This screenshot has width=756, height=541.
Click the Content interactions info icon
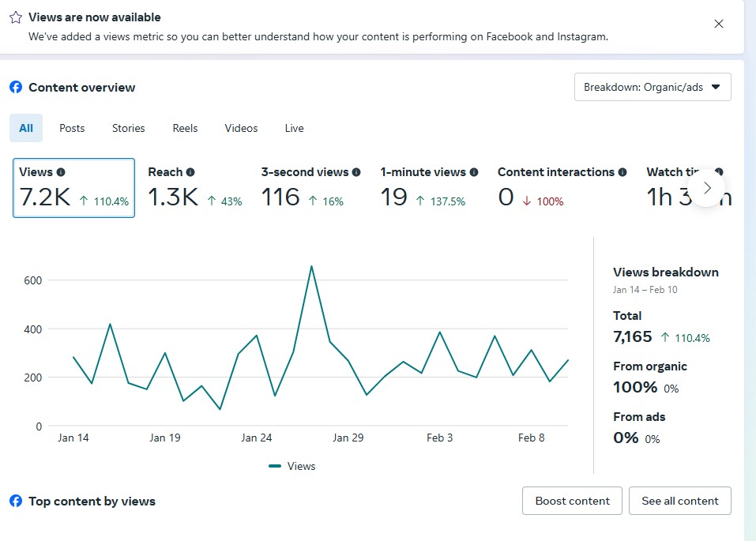point(622,172)
